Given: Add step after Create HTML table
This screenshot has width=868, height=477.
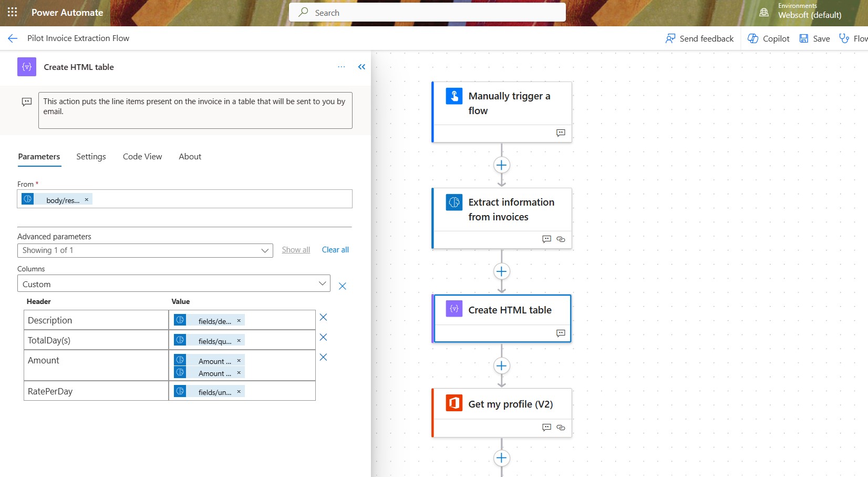Looking at the screenshot, I should 502,366.
